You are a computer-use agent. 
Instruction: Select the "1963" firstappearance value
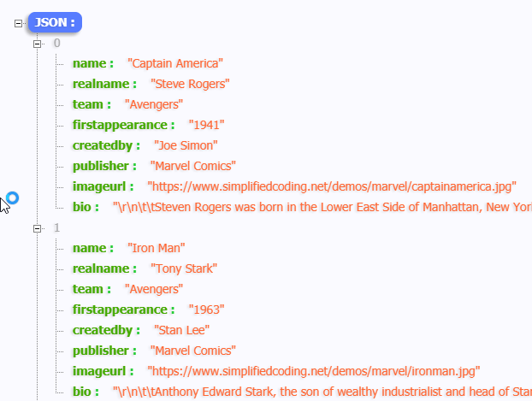click(206, 310)
